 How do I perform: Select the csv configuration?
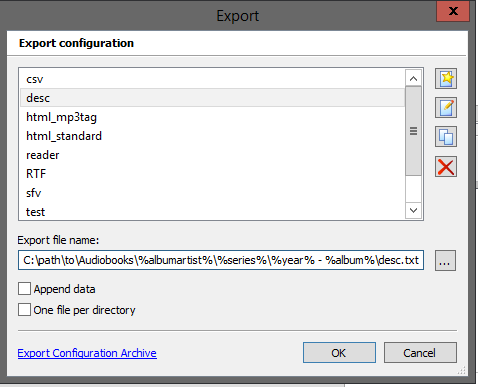tap(212, 79)
